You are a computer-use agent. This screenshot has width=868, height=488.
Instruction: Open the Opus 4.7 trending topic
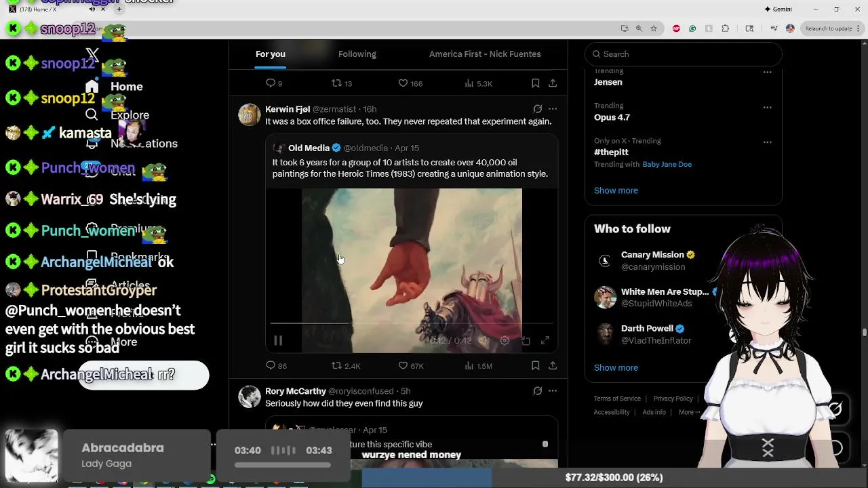[612, 117]
